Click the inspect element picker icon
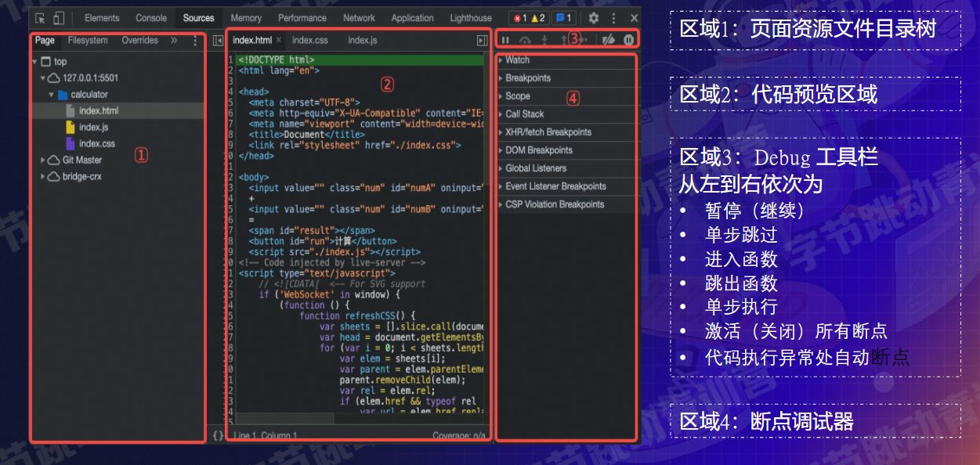 tap(41, 18)
